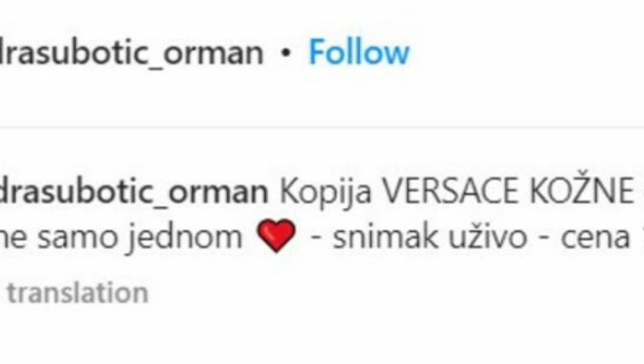Click the word 'jednom' before the heart
Viewport: 644px width, 364px height.
tap(184, 238)
